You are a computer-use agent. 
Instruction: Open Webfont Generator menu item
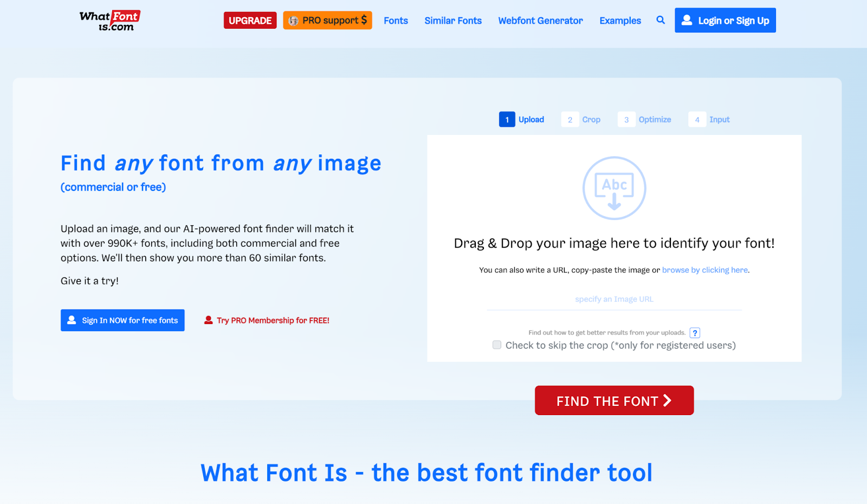coord(540,21)
